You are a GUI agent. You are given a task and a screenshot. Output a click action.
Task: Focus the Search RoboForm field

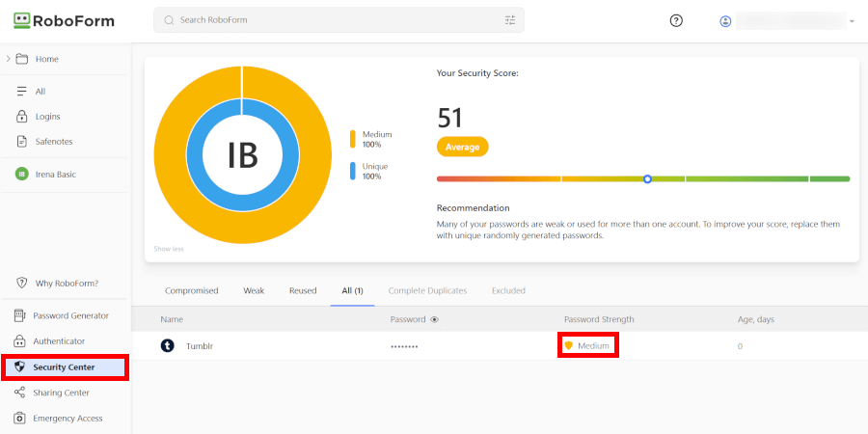coord(339,20)
